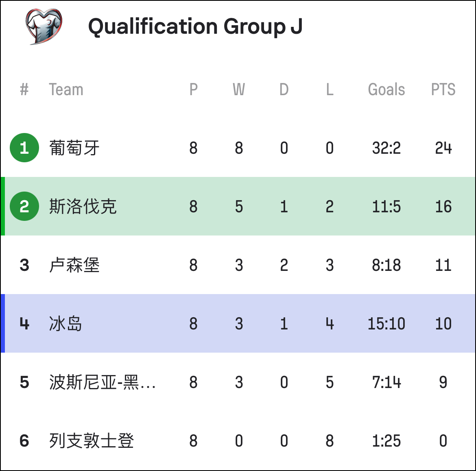The width and height of the screenshot is (476, 471).
Task: Open truncated team 波斯尼亚-黑… entry
Action: [x=102, y=382]
